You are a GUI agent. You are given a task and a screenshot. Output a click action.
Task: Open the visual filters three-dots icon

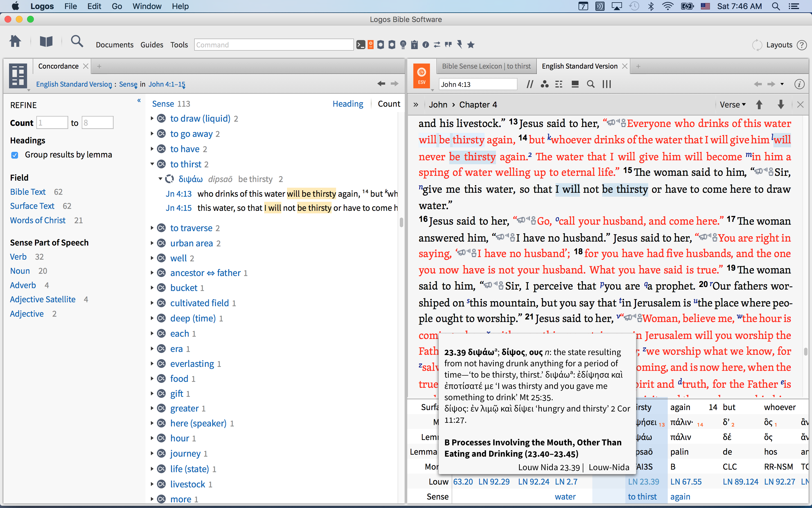pyautogui.click(x=545, y=84)
